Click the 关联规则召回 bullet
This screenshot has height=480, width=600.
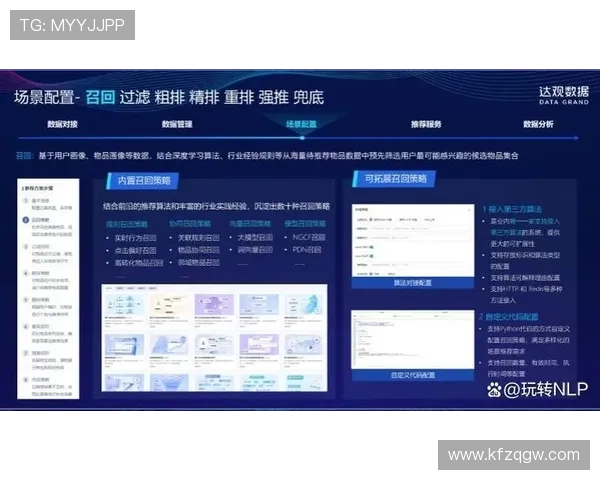point(199,238)
